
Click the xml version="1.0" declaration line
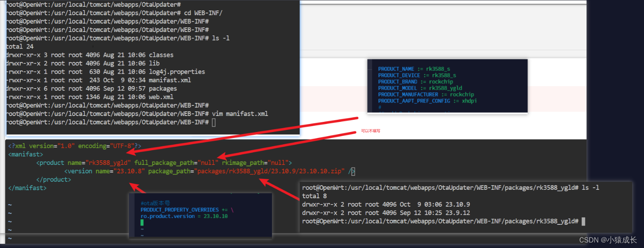coord(75,146)
